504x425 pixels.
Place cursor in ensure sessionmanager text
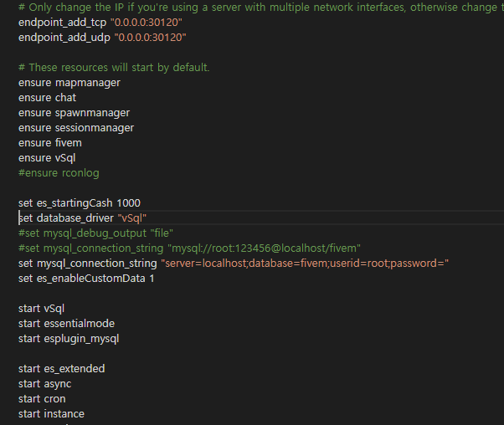tap(76, 128)
